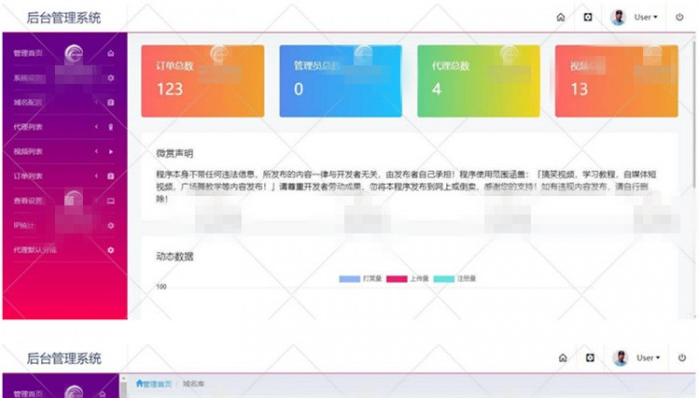This screenshot has height=398, width=699.
Task: Click the user avatar in the lower panel header
Action: (x=620, y=358)
